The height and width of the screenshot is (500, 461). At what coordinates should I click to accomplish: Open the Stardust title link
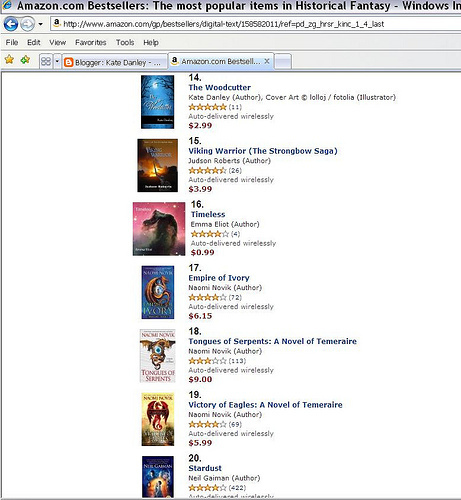(205, 468)
